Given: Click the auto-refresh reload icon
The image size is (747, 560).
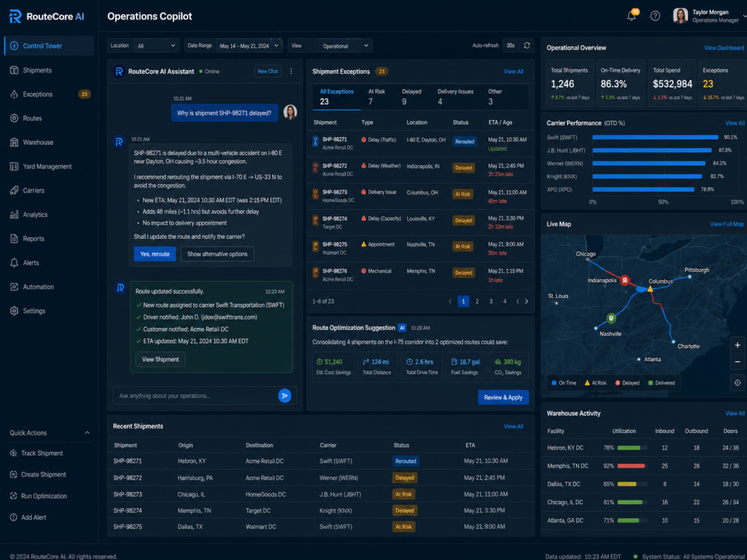Looking at the screenshot, I should coord(527,46).
